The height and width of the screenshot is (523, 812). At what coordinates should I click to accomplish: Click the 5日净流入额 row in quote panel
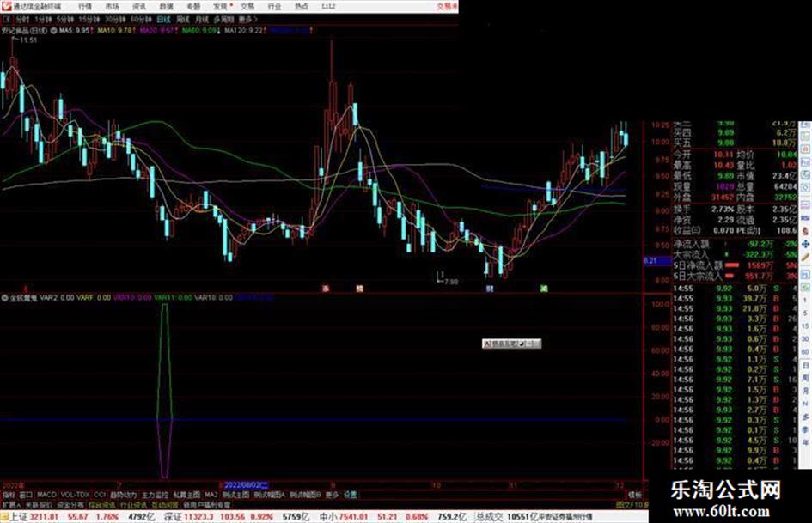736,265
